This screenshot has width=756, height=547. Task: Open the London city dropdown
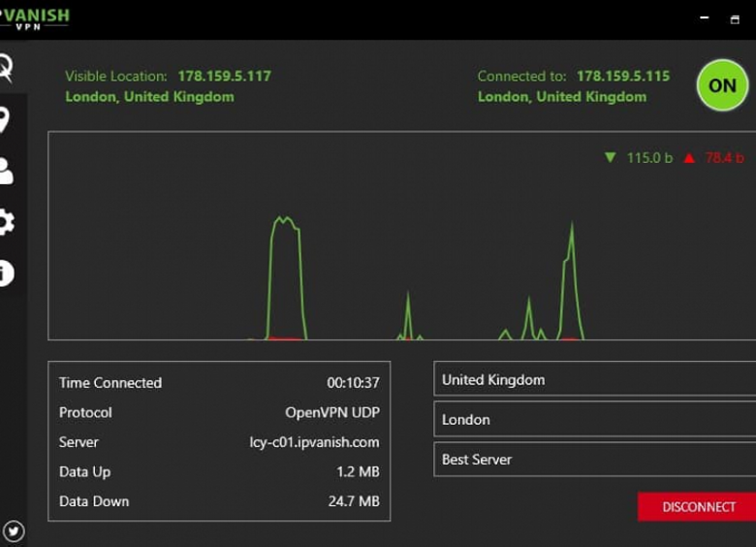[x=595, y=420]
